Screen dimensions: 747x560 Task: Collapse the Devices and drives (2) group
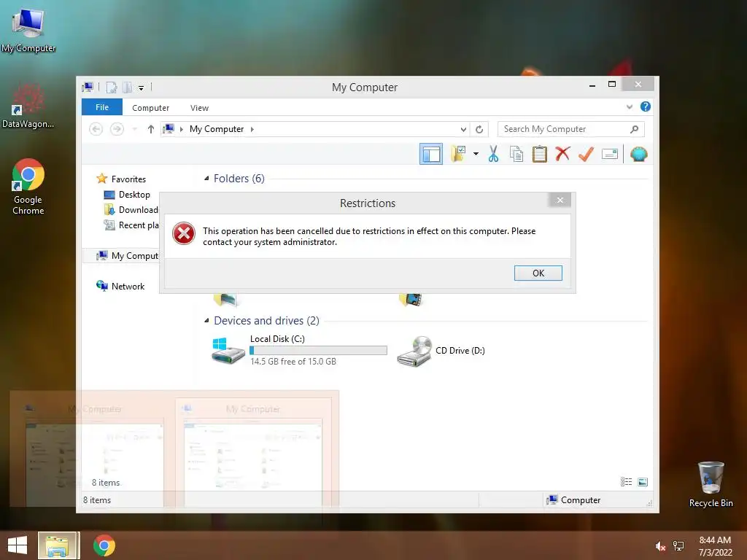[206, 321]
